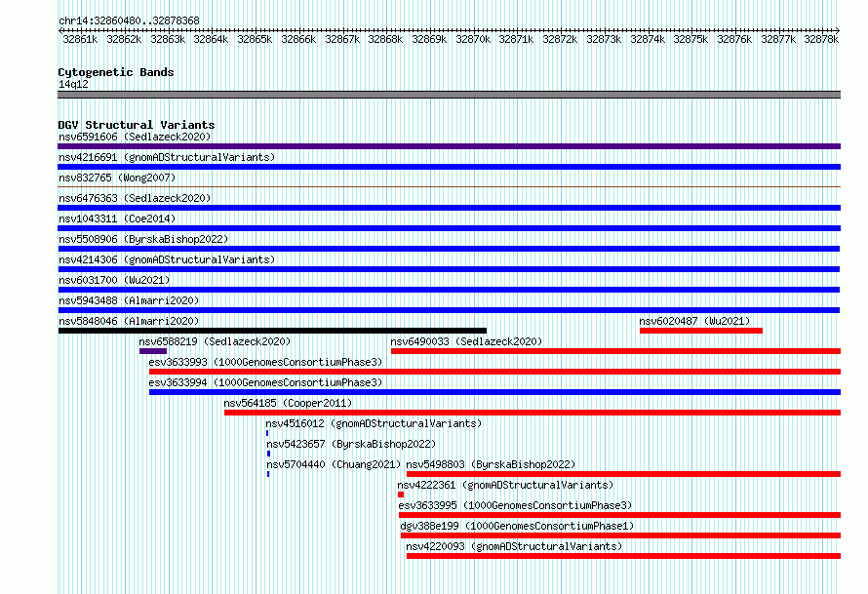Click the Cytogenetic Bands track title
This screenshot has width=868, height=594.
[116, 72]
